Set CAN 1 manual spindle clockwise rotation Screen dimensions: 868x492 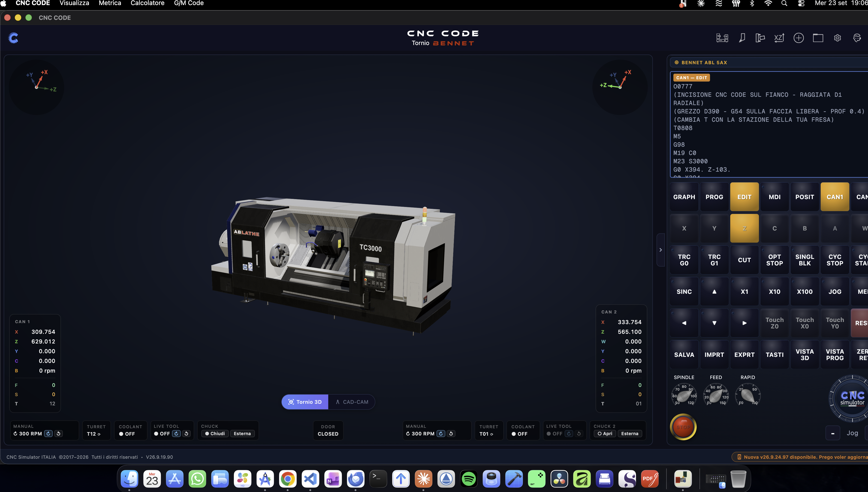pos(48,434)
